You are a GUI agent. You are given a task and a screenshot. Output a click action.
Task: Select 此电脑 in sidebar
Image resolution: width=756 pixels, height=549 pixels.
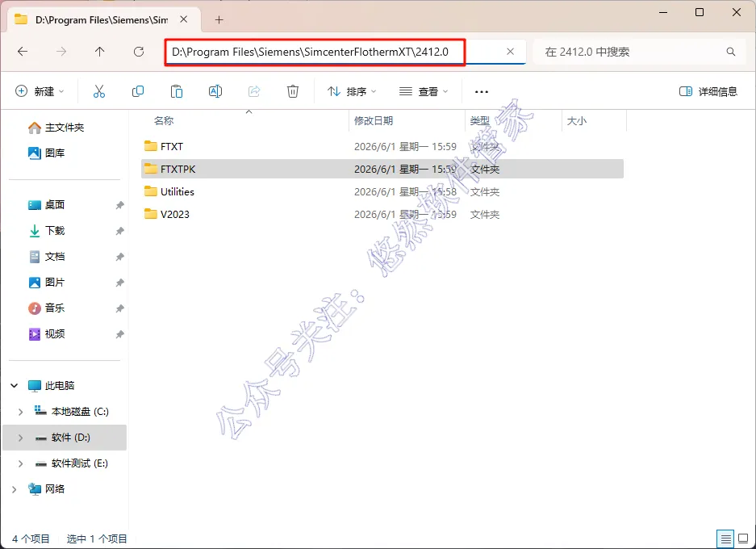52,385
